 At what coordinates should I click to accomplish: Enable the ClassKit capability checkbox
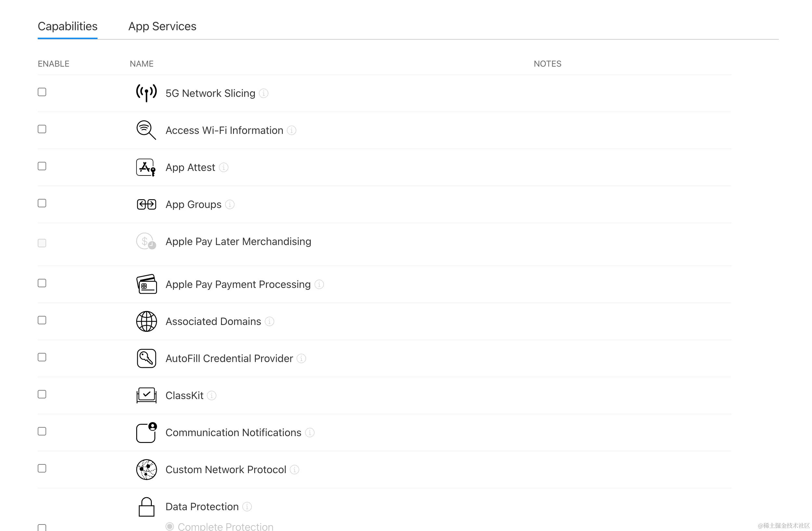tap(42, 394)
